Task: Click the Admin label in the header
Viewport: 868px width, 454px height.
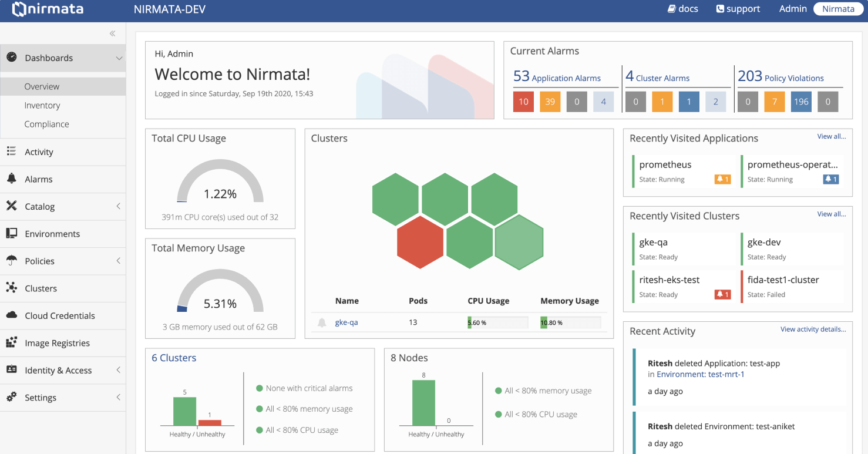Action: [x=793, y=9]
